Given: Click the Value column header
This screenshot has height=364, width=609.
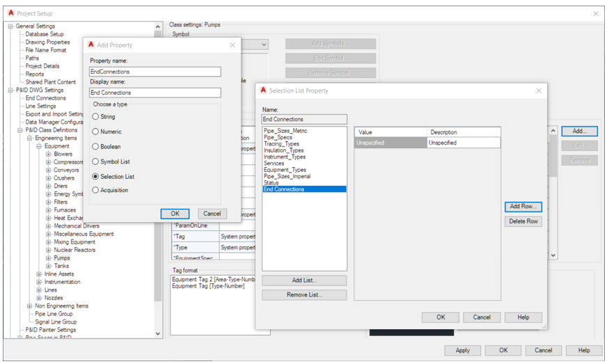Looking at the screenshot, I should click(x=390, y=132).
